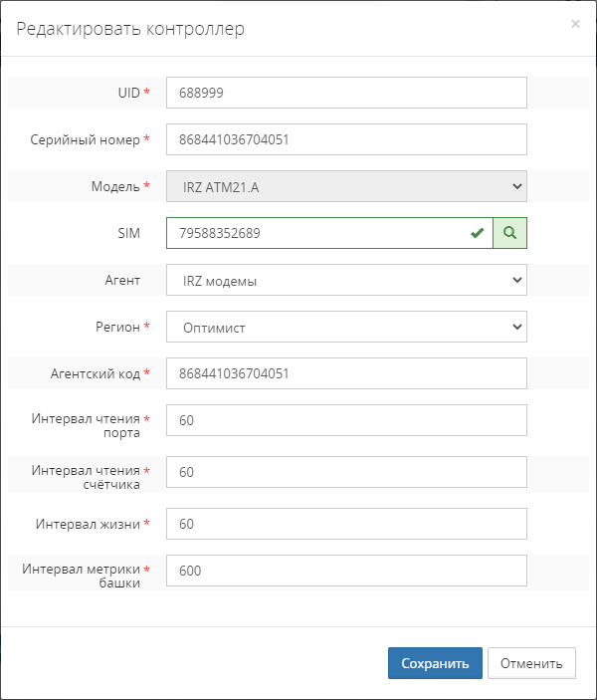Click the Редактировать контроллер dialog title
Image resolution: width=597 pixels, height=700 pixels.
point(130,29)
